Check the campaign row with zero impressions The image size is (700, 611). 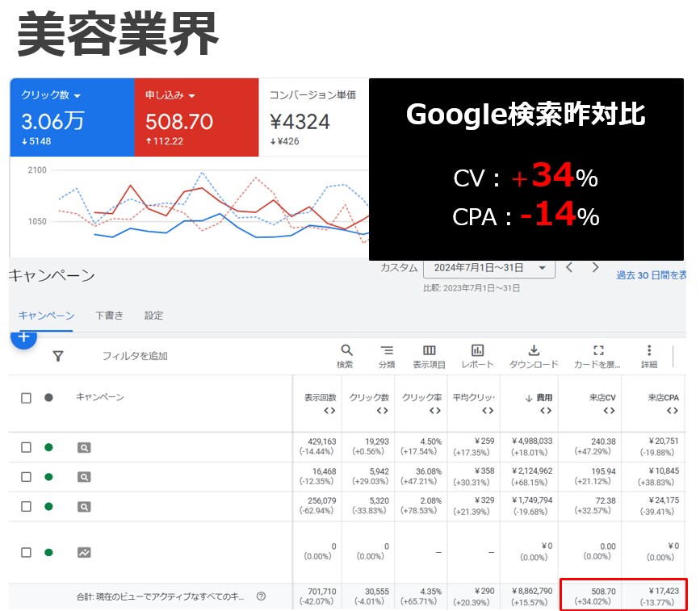point(27,553)
